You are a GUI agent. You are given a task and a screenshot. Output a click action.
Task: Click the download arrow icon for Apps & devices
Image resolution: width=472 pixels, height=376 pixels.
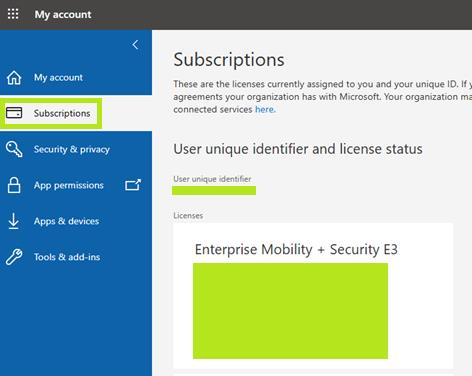13,221
